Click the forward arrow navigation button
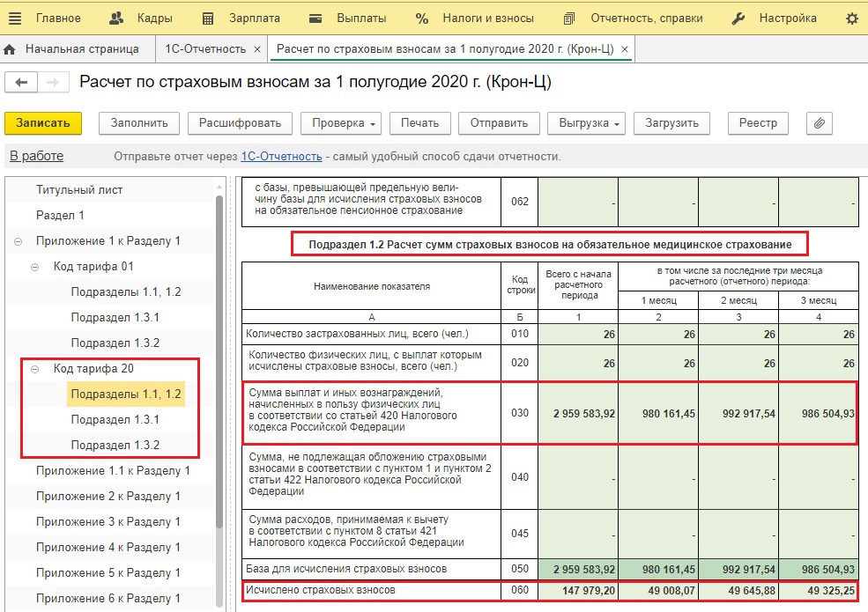Image resolution: width=868 pixels, height=612 pixels. (x=53, y=83)
